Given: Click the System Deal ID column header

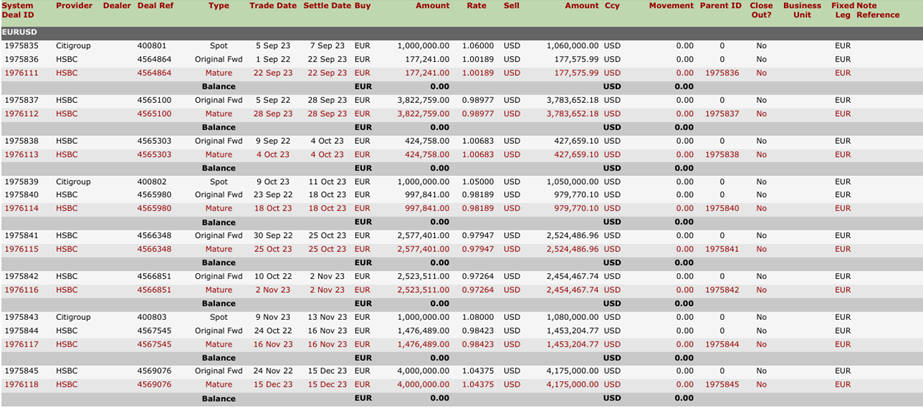Looking at the screenshot, I should click(18, 10).
